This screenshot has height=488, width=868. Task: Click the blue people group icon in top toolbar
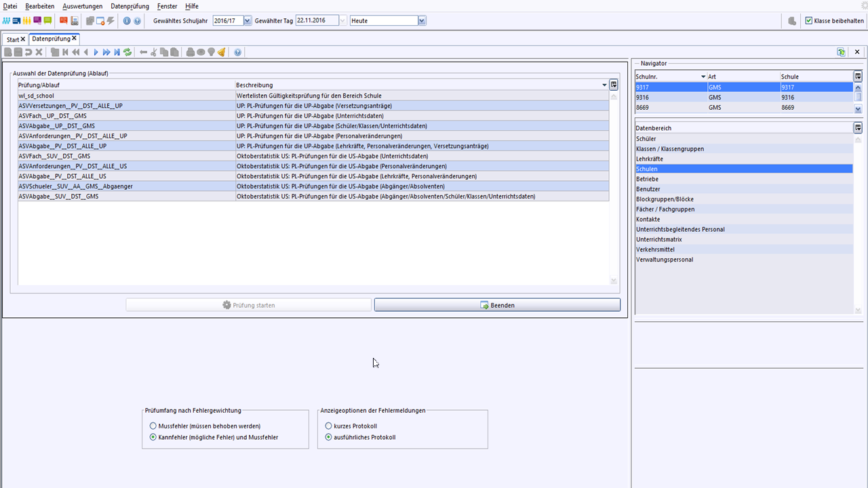pos(6,21)
